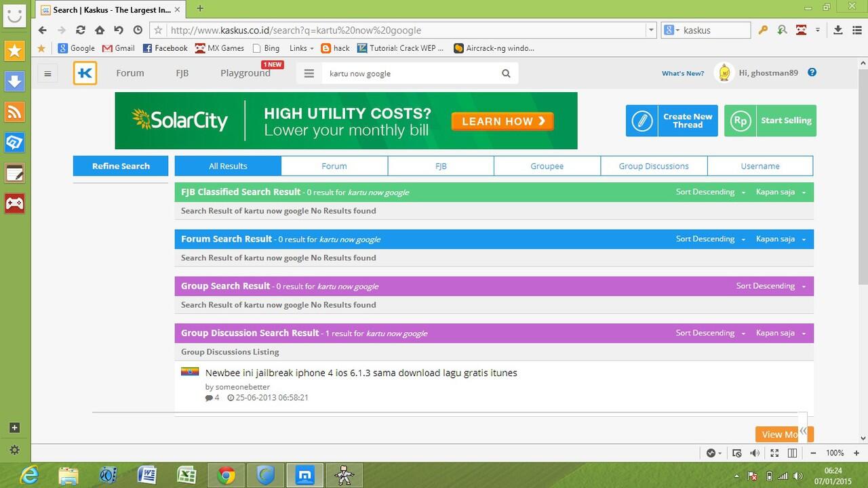The width and height of the screenshot is (868, 488).
Task: Open Group Search Sort Descending dropdown
Action: coord(771,286)
